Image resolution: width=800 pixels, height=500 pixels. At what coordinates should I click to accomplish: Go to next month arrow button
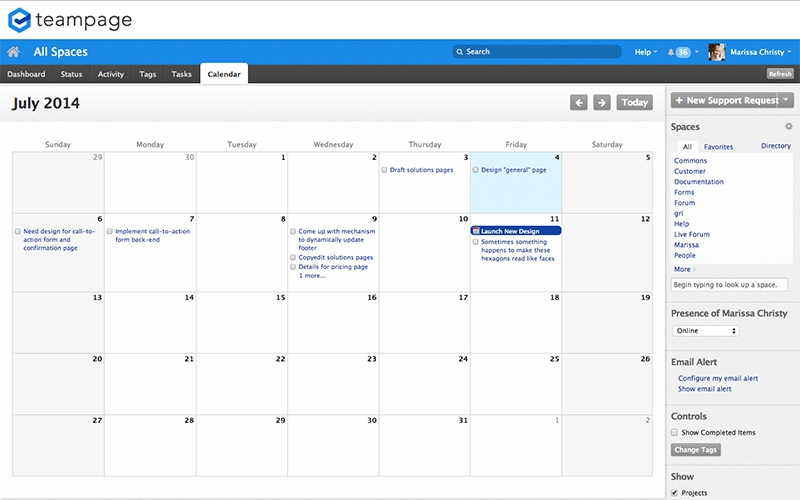[602, 103]
